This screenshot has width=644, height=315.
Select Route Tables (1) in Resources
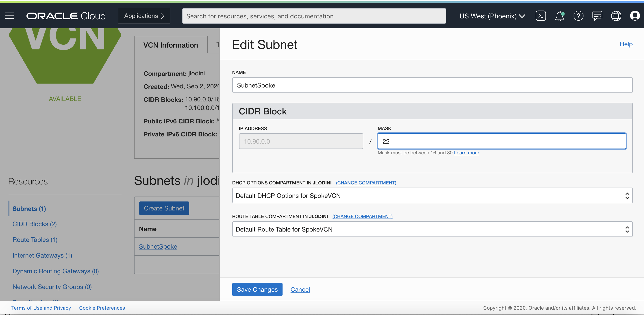35,240
